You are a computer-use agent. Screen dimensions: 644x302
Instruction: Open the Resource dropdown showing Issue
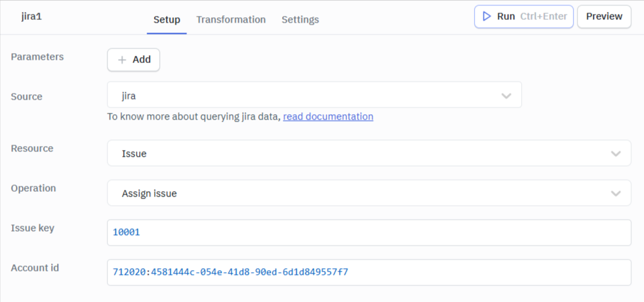click(369, 153)
